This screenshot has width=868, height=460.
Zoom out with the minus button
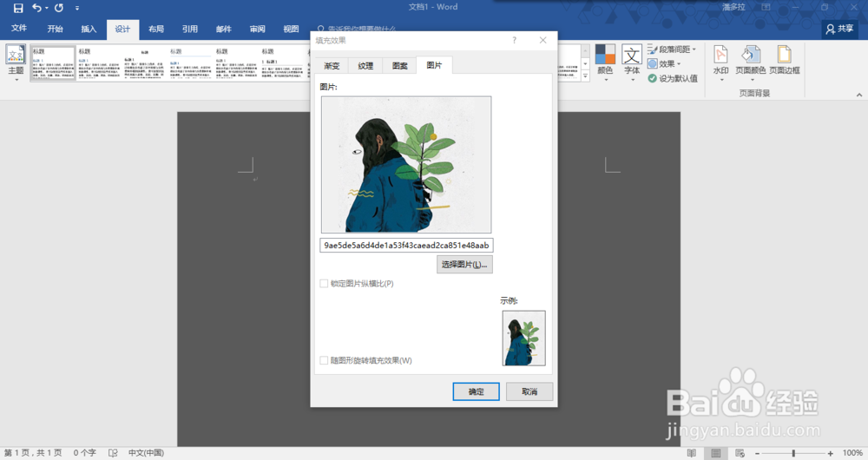coord(757,453)
